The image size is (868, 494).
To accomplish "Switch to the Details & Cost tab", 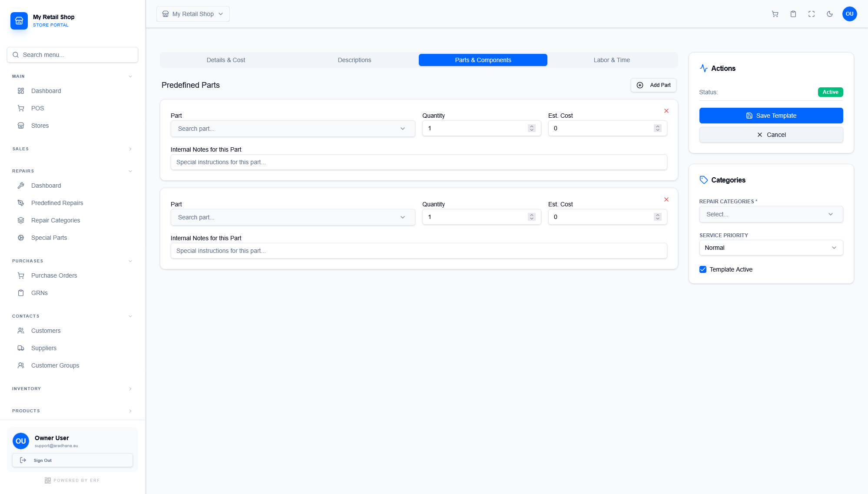I will pyautogui.click(x=226, y=60).
